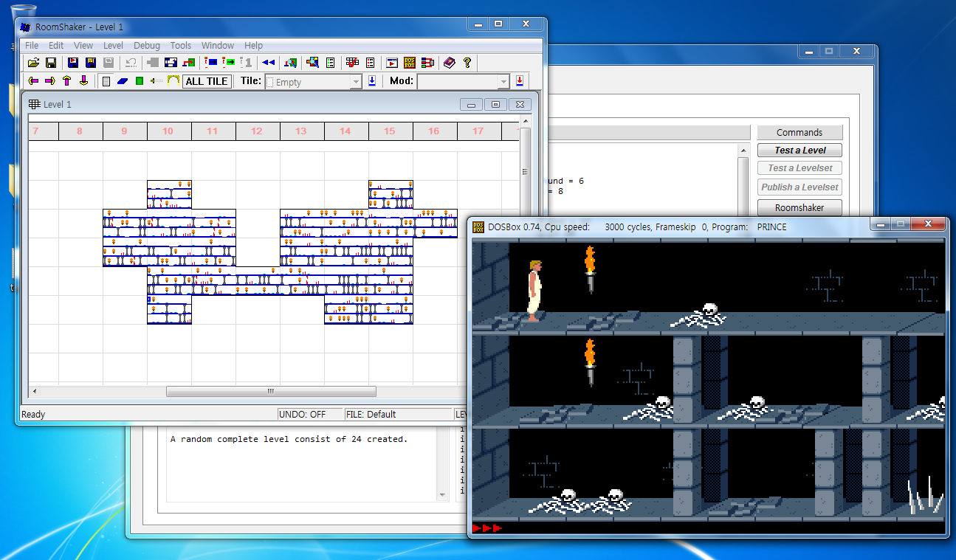Screen dimensions: 956x560
Task: Select the green square tile icon
Action: coord(139,81)
